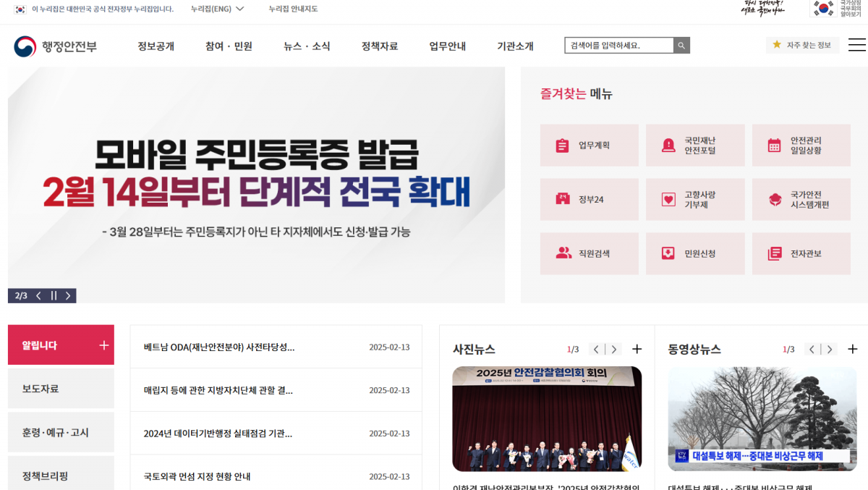The width and height of the screenshot is (868, 490).
Task: Open the 기관소개 menu
Action: [515, 46]
